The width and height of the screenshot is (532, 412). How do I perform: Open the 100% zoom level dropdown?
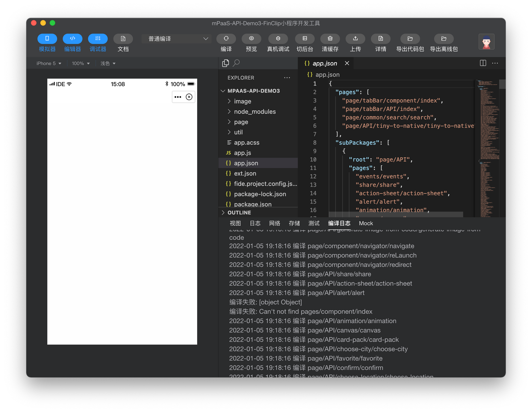tap(81, 64)
